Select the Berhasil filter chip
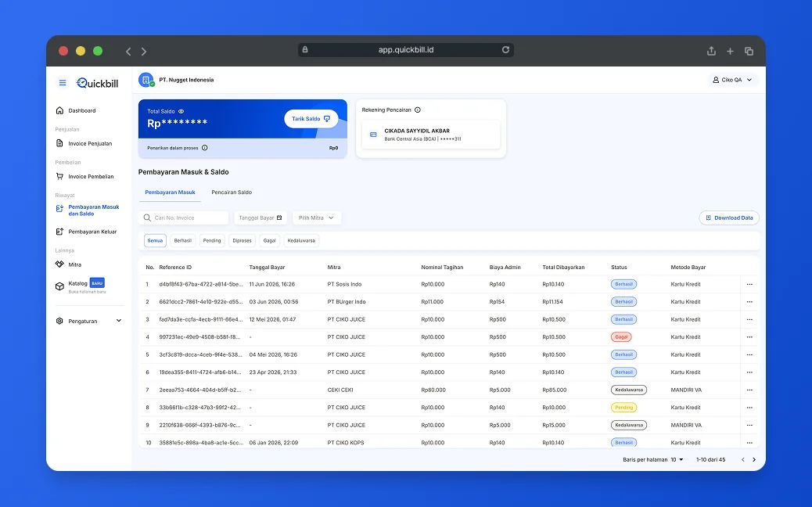The image size is (812, 507). (x=183, y=240)
